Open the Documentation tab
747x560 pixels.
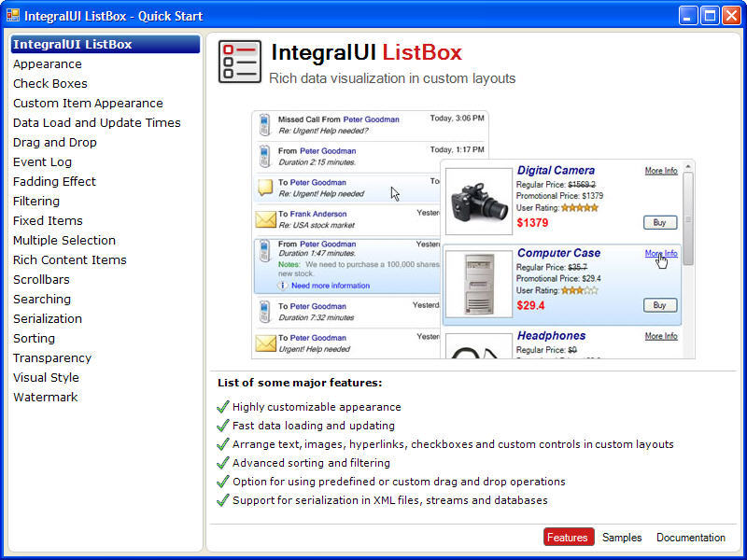point(691,538)
